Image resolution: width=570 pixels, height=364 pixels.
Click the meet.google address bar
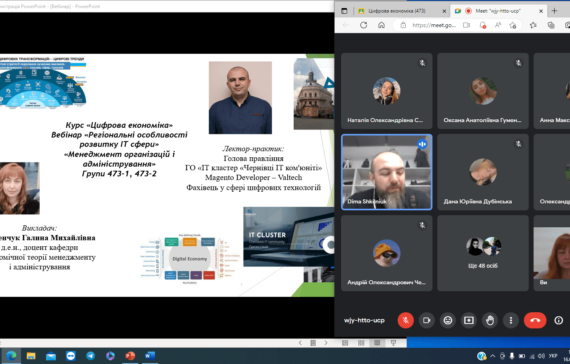[433, 25]
